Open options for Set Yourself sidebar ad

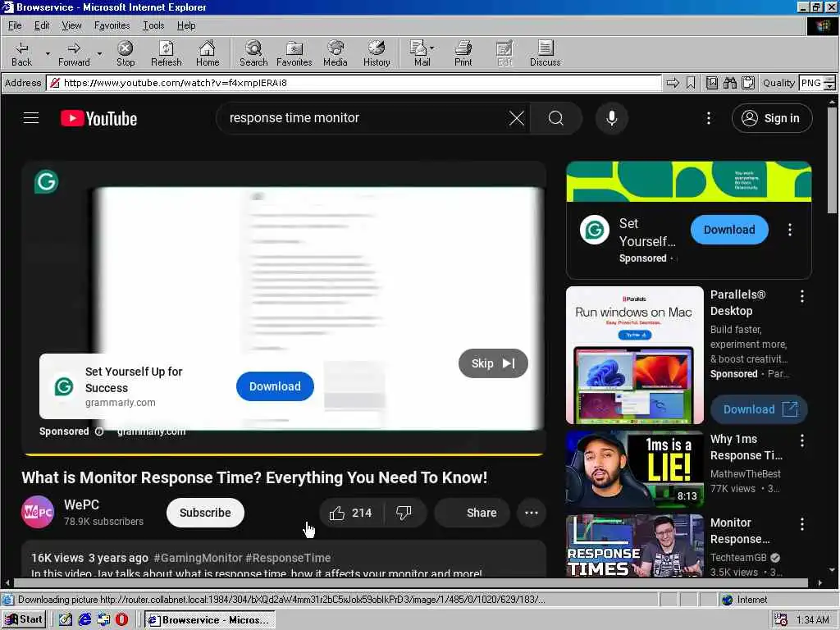[x=790, y=230]
